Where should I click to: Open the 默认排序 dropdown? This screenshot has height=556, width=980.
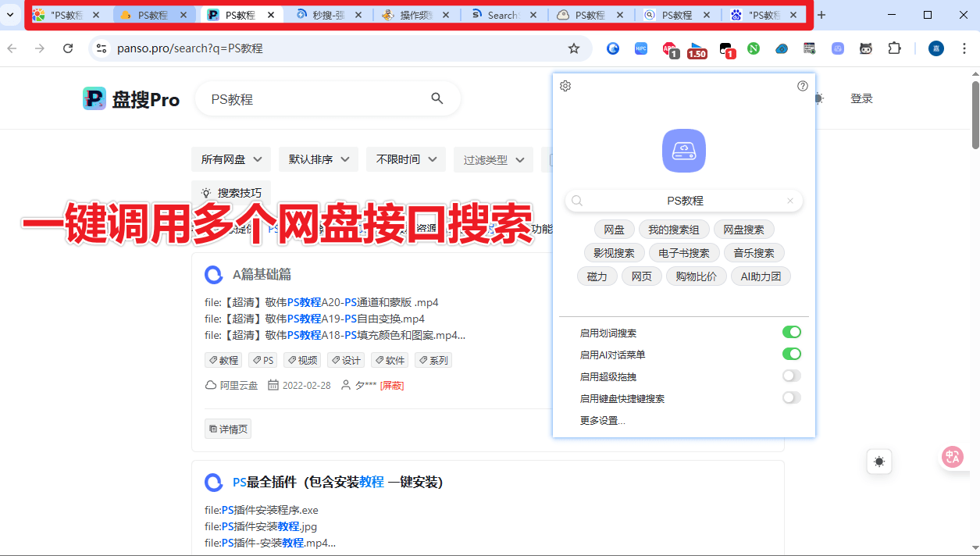pos(318,159)
